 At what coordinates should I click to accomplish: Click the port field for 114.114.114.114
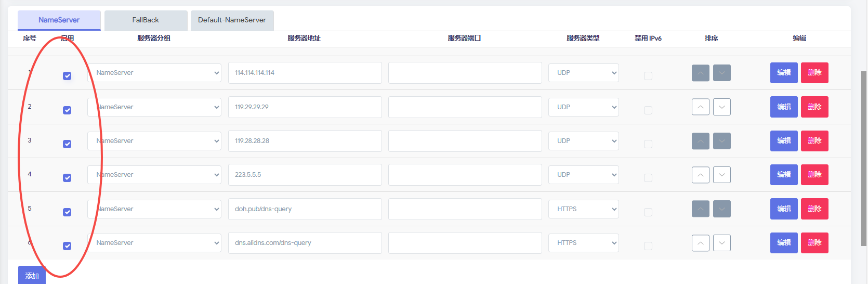click(x=465, y=73)
